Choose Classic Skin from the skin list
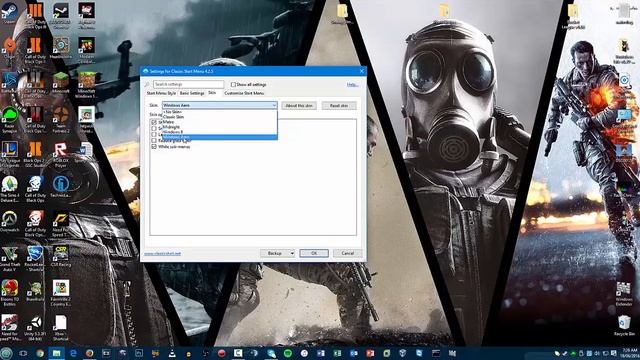 coord(220,117)
